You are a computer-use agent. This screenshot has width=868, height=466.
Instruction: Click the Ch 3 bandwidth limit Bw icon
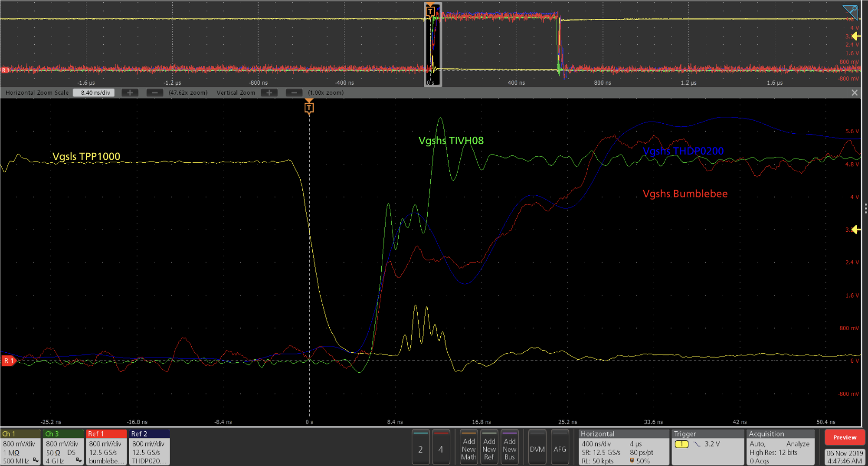click(x=79, y=460)
